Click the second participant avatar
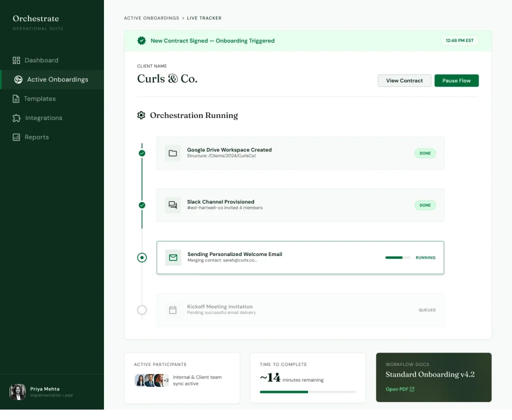The width and height of the screenshot is (512, 420). tap(149, 380)
